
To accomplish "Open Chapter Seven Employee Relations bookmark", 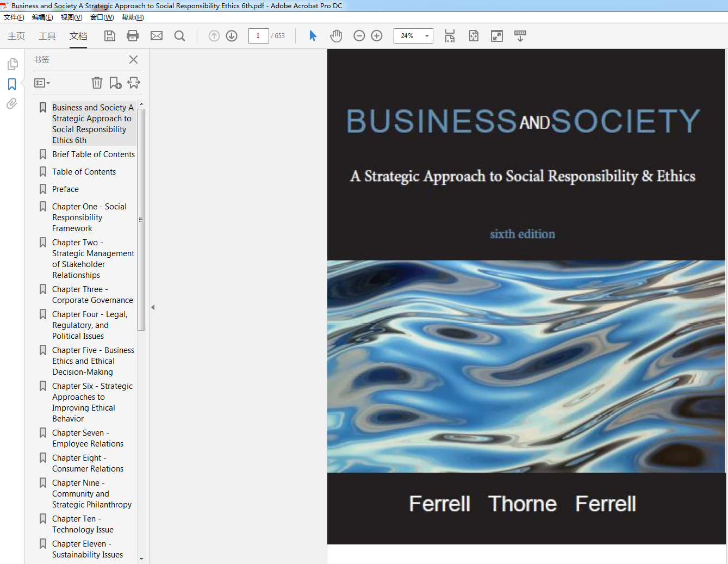I will click(x=88, y=438).
